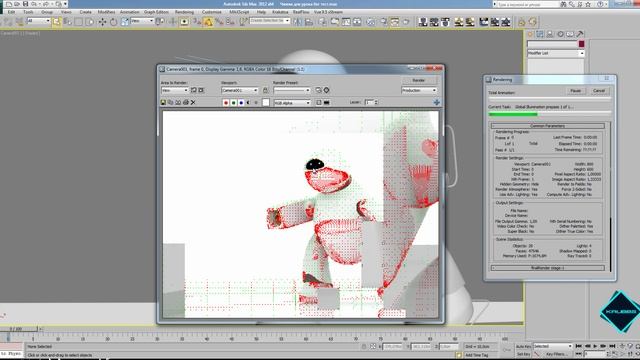
Task: Open the Hierarchy panel icon
Action: click(x=550, y=34)
